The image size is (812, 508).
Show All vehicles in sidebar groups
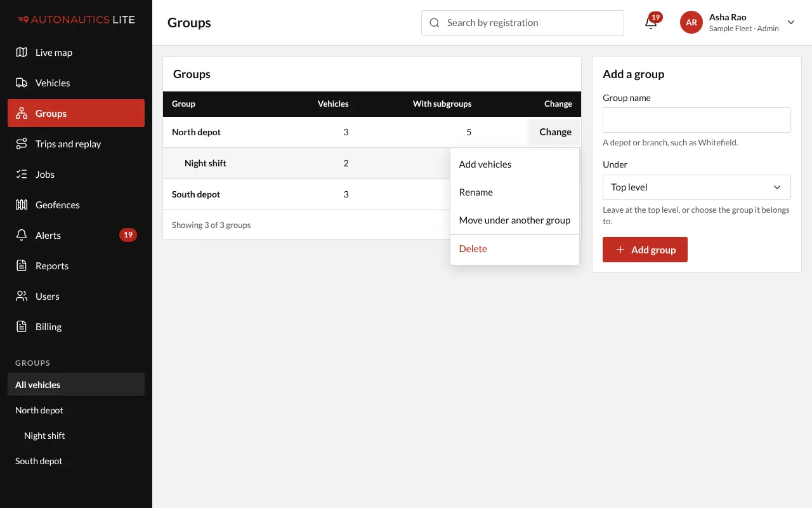coord(76,385)
